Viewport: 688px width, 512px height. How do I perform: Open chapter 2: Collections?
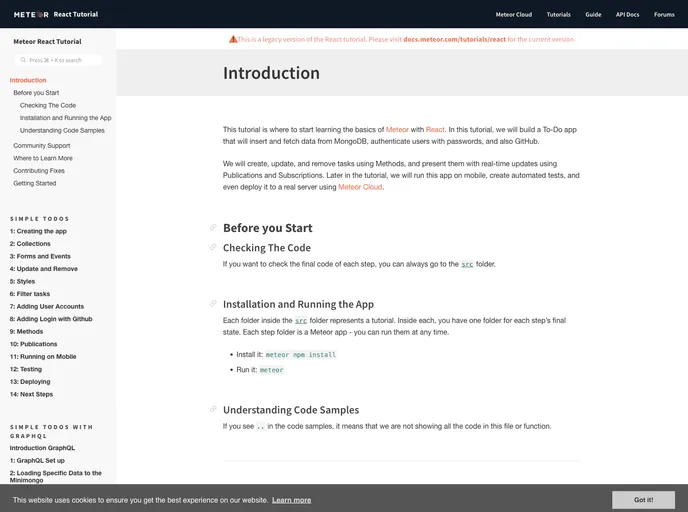[x=30, y=244]
